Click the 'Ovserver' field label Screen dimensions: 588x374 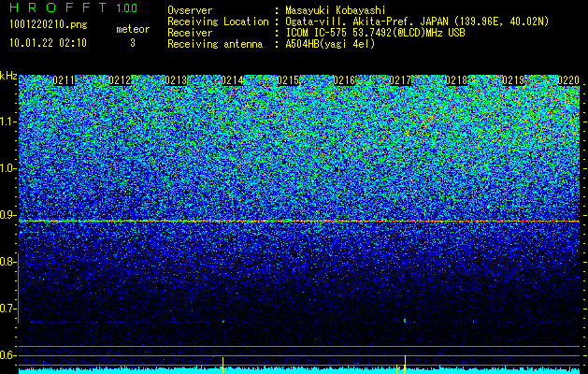190,10
